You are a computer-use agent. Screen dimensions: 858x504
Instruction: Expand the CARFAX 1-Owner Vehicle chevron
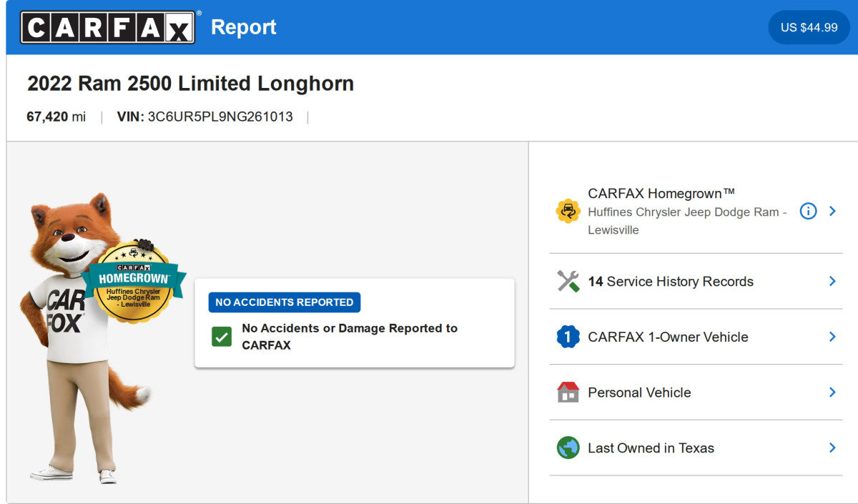pos(832,337)
